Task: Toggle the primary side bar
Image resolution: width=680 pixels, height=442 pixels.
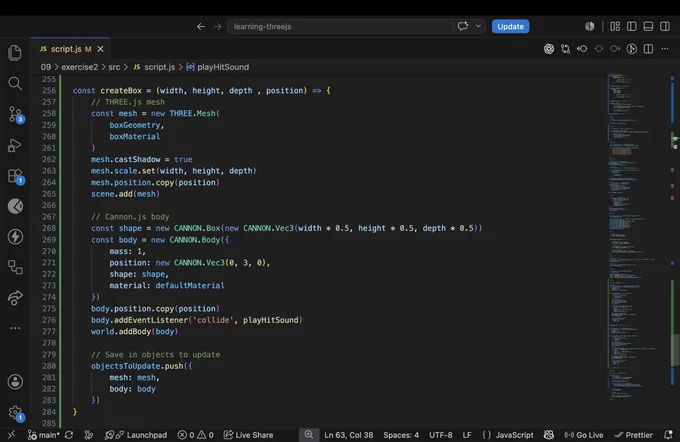Action: click(632, 26)
